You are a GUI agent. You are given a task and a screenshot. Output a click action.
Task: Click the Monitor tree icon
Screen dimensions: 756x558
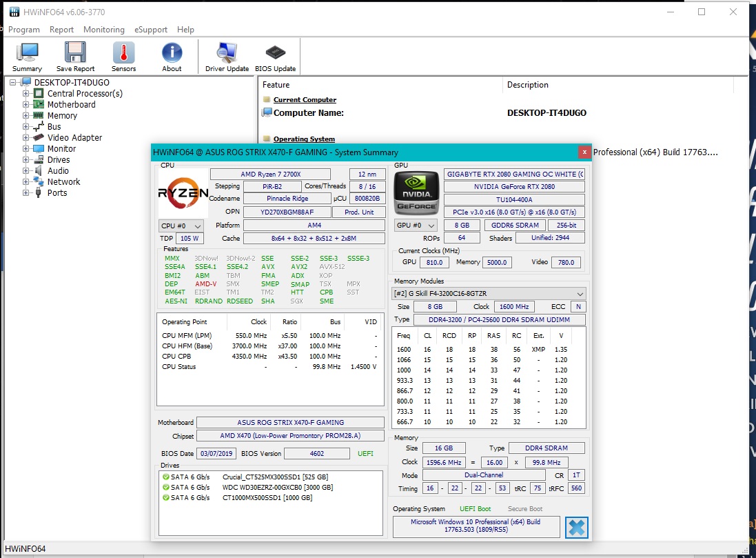point(39,149)
